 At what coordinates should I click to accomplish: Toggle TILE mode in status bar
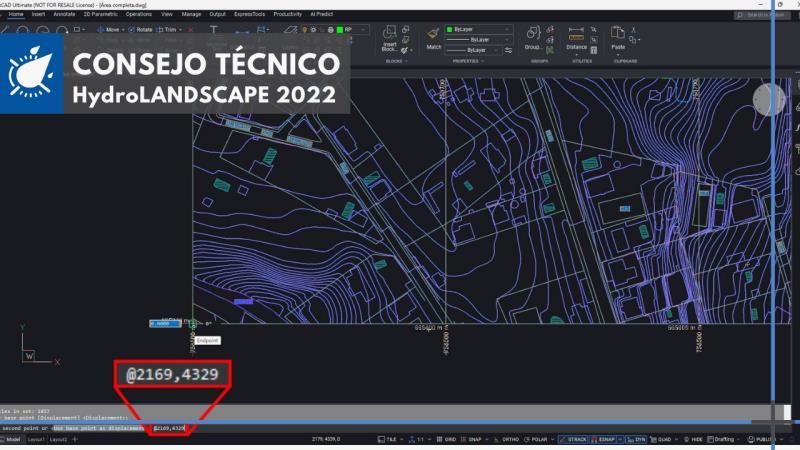(x=388, y=439)
